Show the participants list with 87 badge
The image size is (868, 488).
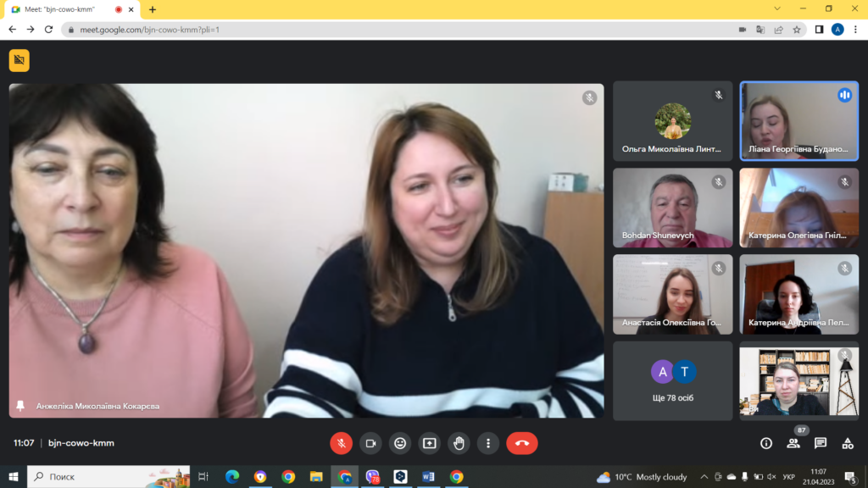pyautogui.click(x=793, y=443)
